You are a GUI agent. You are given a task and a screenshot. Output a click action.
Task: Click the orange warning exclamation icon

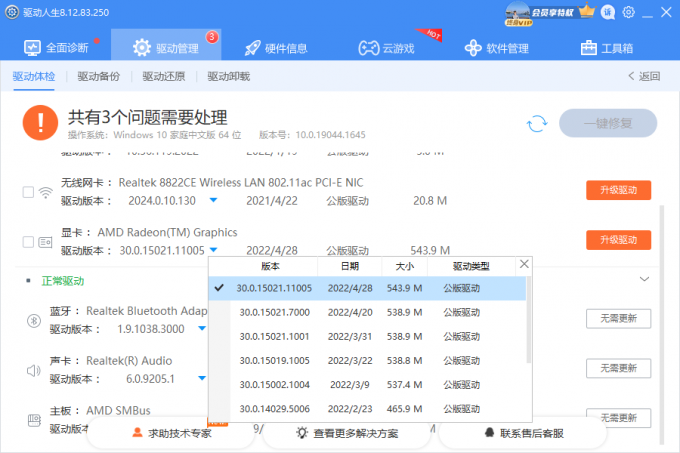(40, 123)
